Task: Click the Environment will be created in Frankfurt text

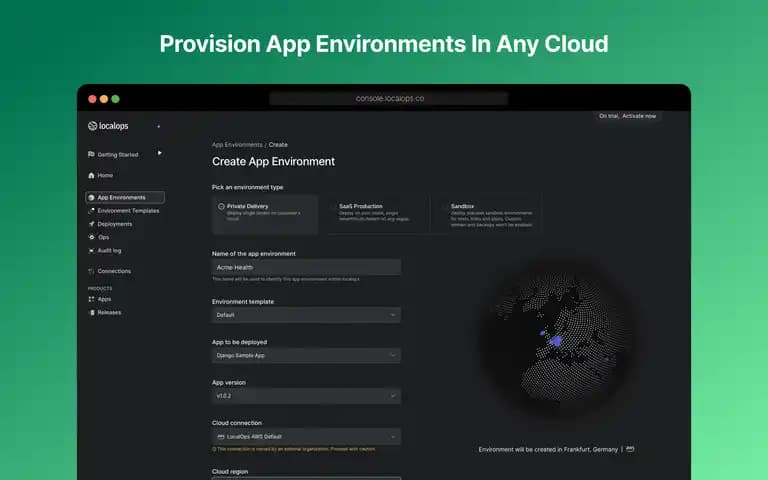Action: point(548,449)
